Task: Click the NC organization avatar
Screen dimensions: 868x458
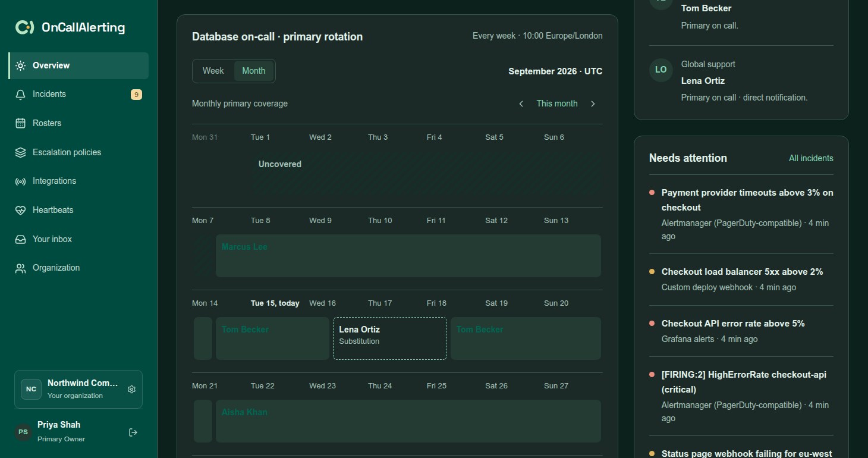Action: (31, 389)
